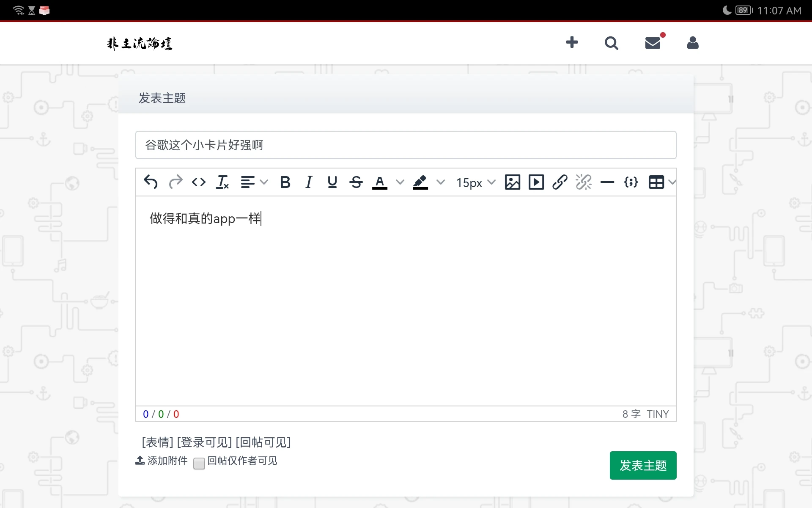The image size is (812, 508).
Task: Click the [表情] option
Action: [157, 442]
